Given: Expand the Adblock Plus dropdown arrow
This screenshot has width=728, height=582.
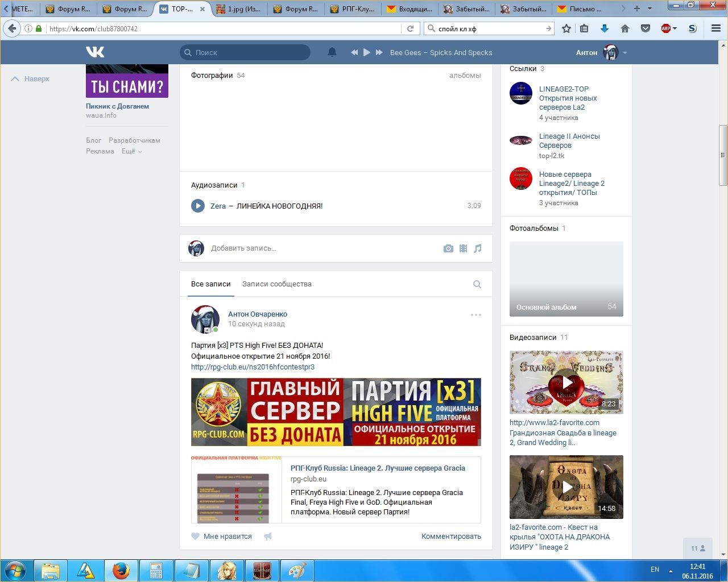Looking at the screenshot, I should [675, 28].
